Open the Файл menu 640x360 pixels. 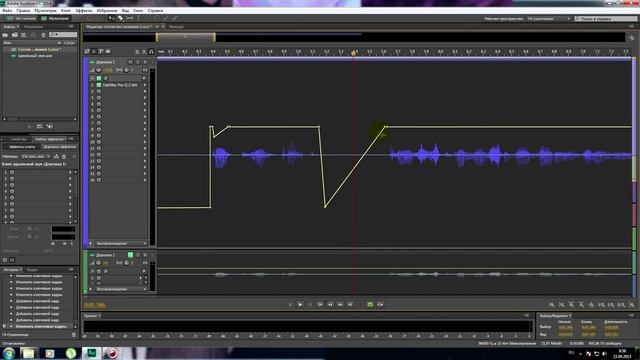[x=7, y=11]
